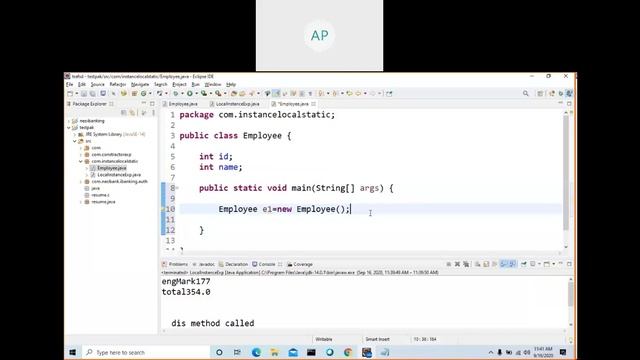Click the Coverage run toolbar icon
Viewport: 640px width, 360px height.
204,93
